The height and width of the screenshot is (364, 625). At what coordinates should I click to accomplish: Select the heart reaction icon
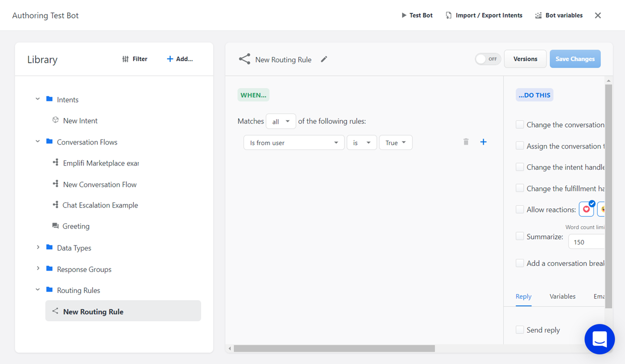point(586,209)
